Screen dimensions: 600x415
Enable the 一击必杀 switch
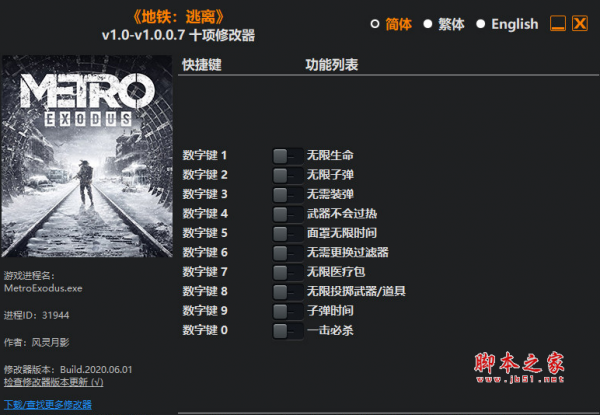288,331
